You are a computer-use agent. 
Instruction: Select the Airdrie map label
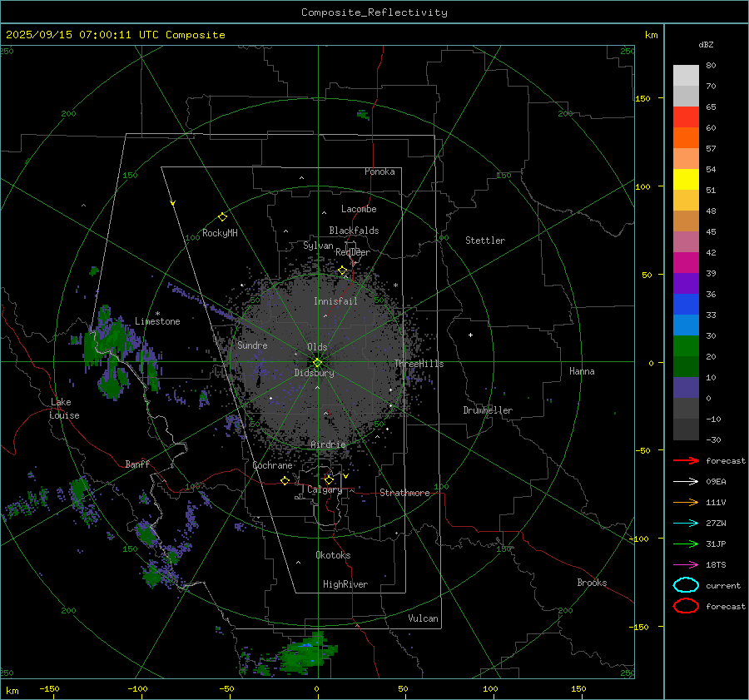coord(328,444)
